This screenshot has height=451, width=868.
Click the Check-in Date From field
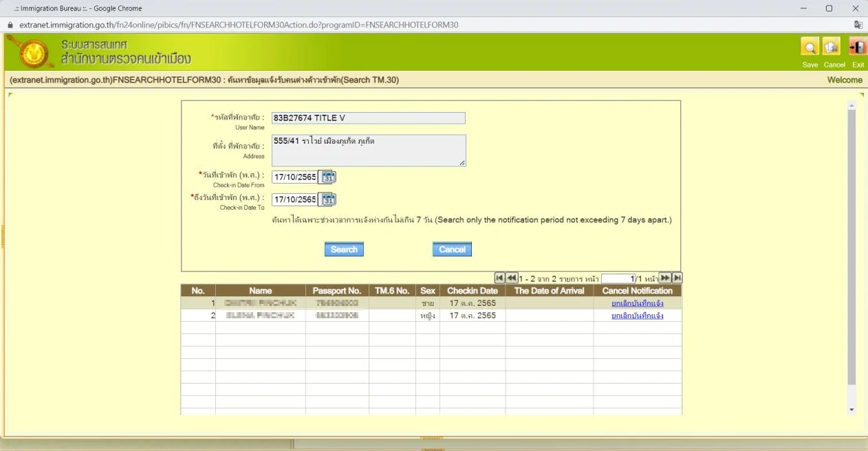[295, 177]
